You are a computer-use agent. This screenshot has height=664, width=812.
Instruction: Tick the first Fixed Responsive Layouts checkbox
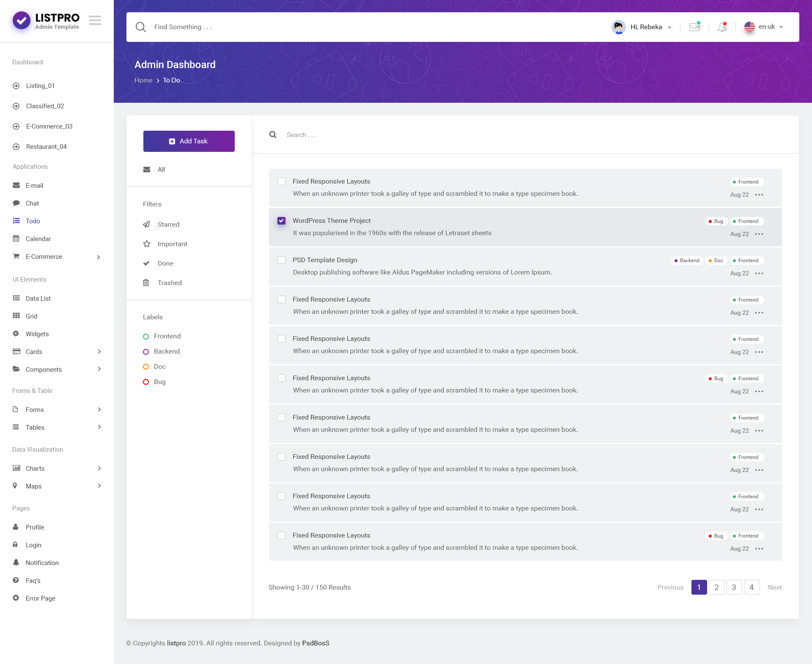click(281, 181)
